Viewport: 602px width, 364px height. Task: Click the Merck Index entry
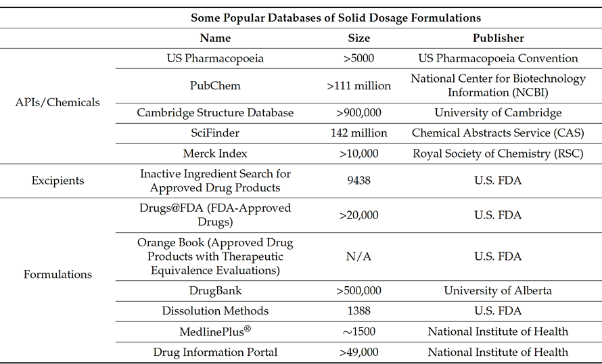215,154
